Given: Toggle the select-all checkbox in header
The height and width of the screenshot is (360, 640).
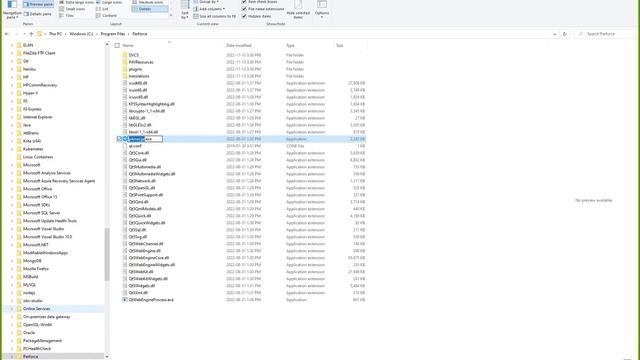Looking at the screenshot, I should pos(117,46).
